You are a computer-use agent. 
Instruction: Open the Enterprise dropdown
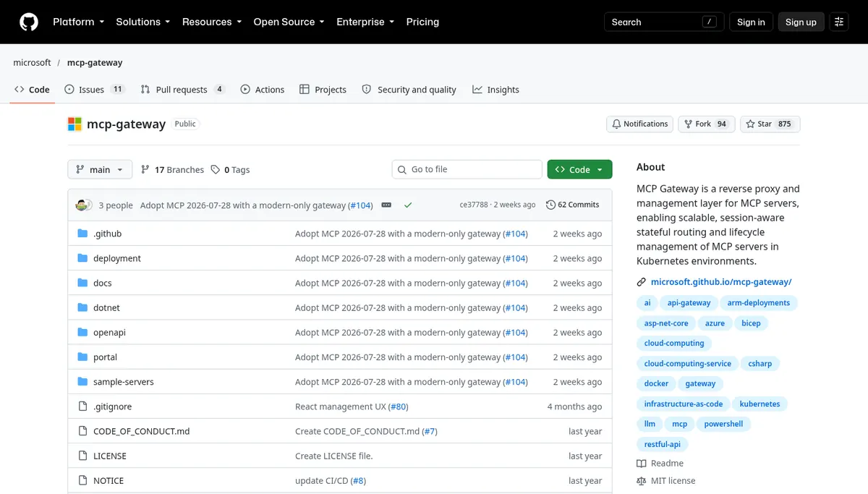click(x=365, y=22)
